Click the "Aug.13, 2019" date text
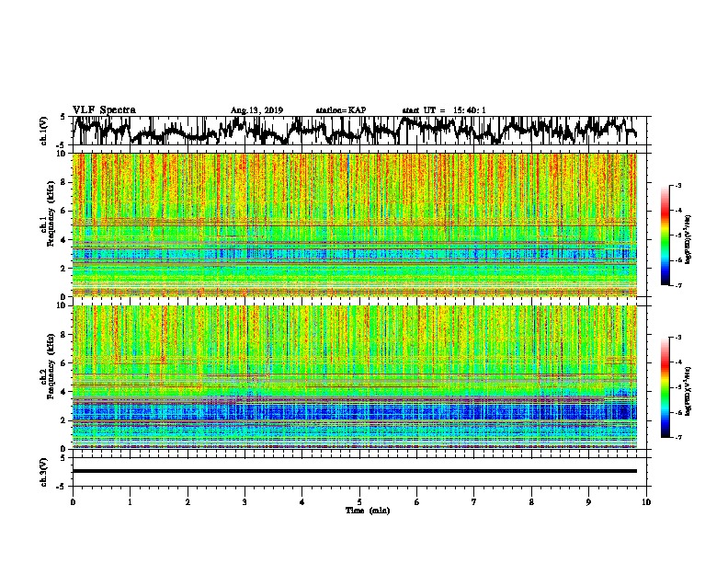 256,110
